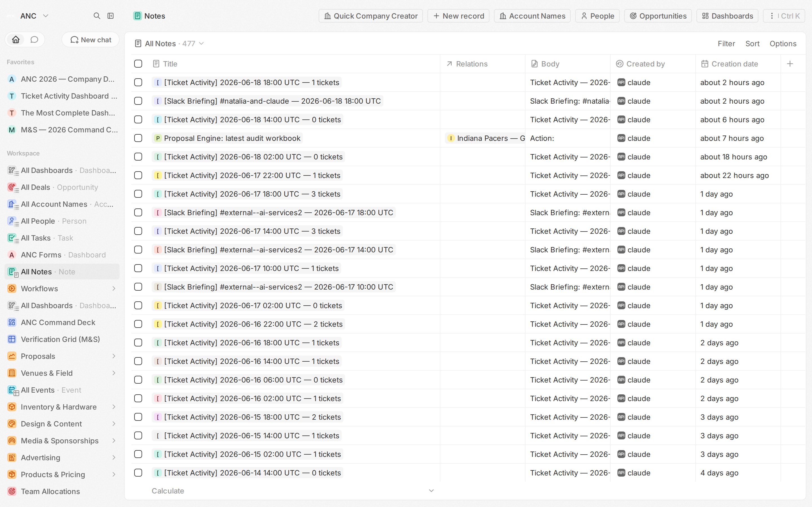Open the search magnifier icon
The height and width of the screenshot is (507, 812).
click(x=97, y=16)
